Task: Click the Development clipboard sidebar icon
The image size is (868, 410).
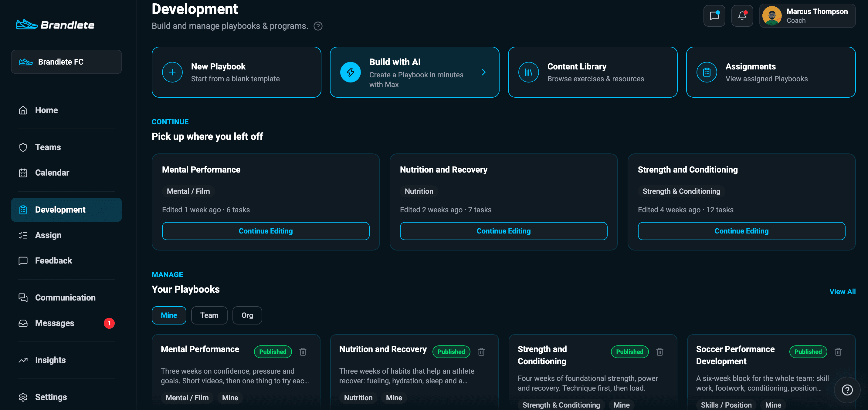Action: pyautogui.click(x=23, y=210)
